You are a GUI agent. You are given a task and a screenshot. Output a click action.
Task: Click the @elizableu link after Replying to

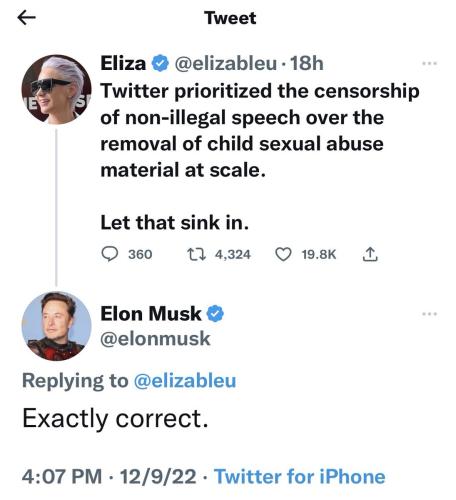[185, 381]
